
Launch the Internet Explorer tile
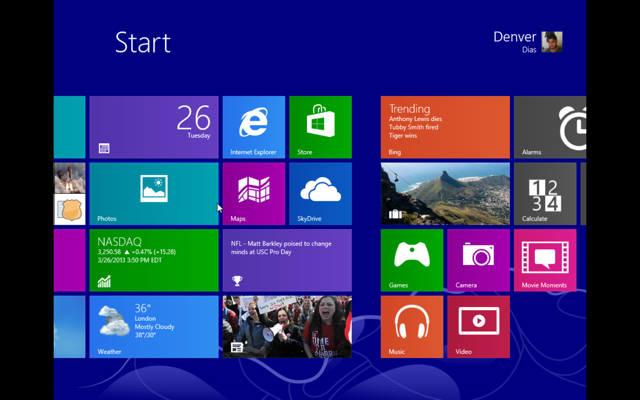click(x=254, y=127)
